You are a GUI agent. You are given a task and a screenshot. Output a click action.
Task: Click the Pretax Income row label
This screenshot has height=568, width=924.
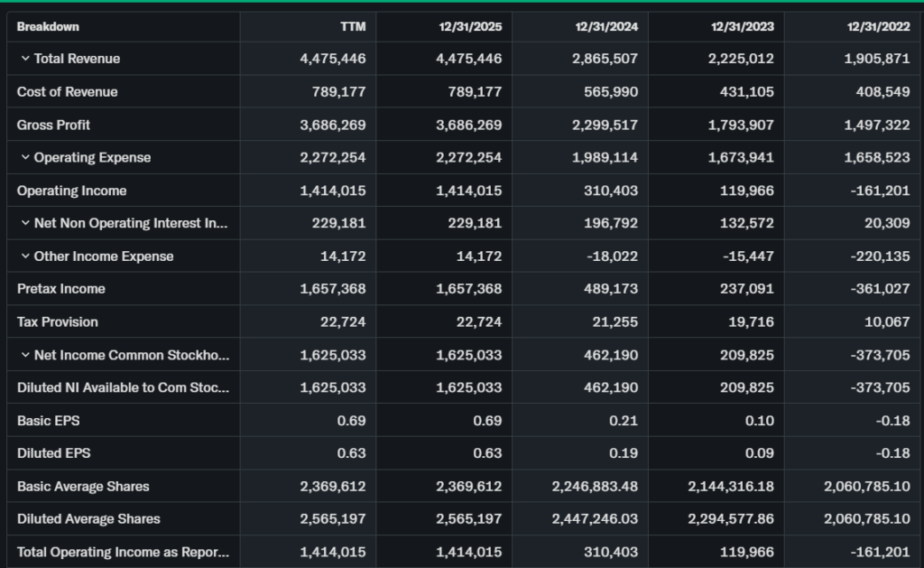click(61, 289)
